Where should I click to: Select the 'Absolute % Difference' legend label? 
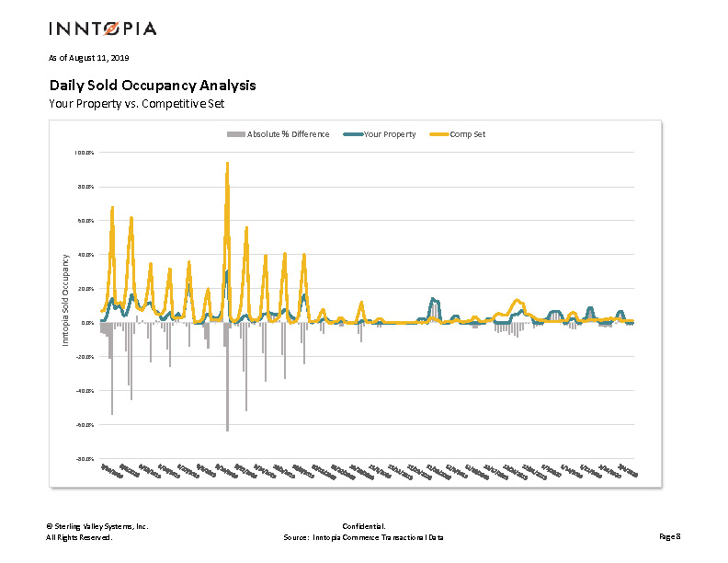click(x=288, y=134)
